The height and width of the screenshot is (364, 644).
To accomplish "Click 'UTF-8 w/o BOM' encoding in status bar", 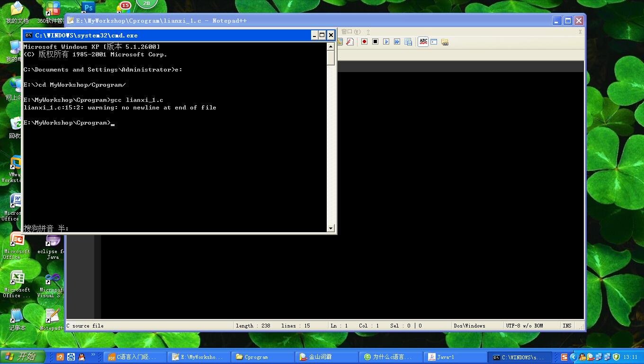I will tap(524, 326).
